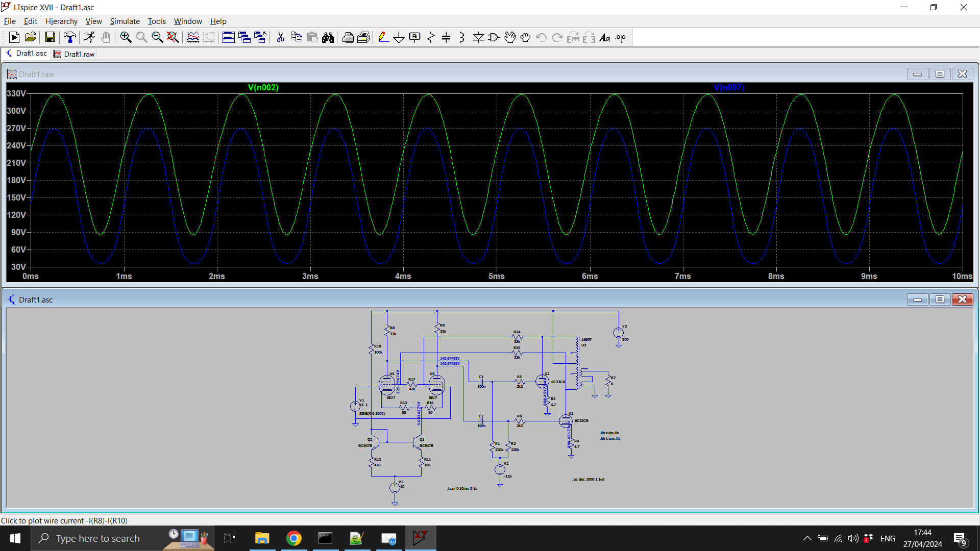Select the Draw Wire pencil tool
980x551 pixels.
(x=383, y=37)
